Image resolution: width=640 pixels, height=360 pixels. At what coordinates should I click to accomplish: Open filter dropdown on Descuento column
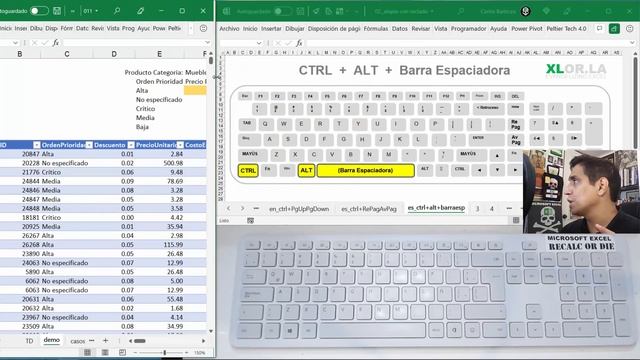tap(131, 145)
